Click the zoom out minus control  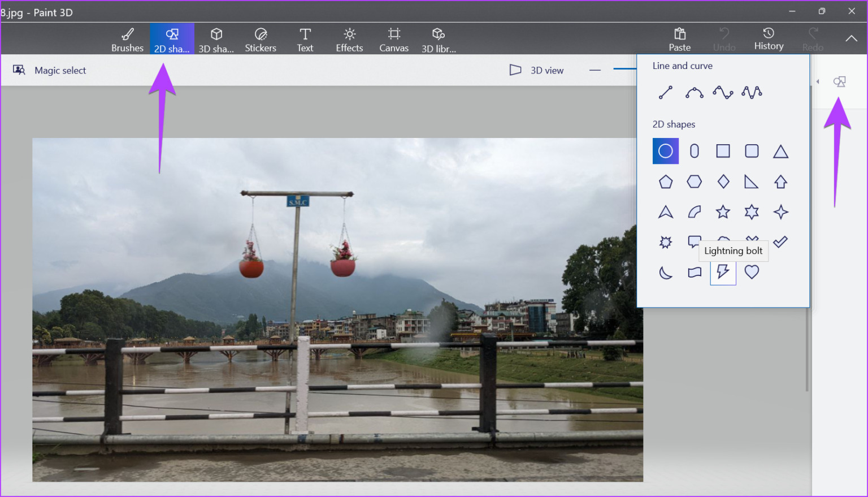[594, 70]
